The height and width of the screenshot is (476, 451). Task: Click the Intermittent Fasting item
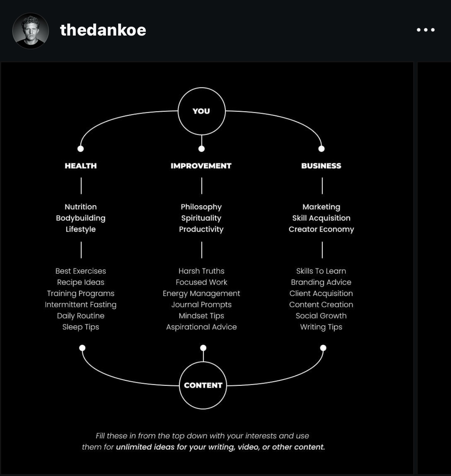coord(81,305)
